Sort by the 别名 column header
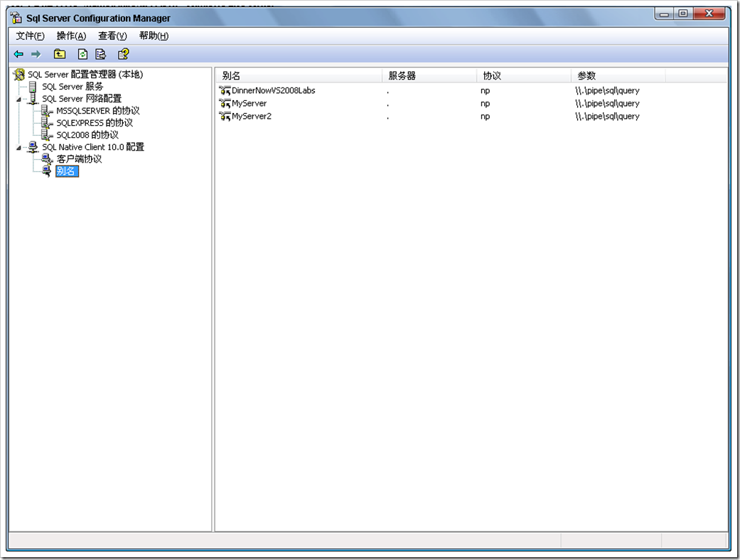Screen dimensions: 740x560 299,75
